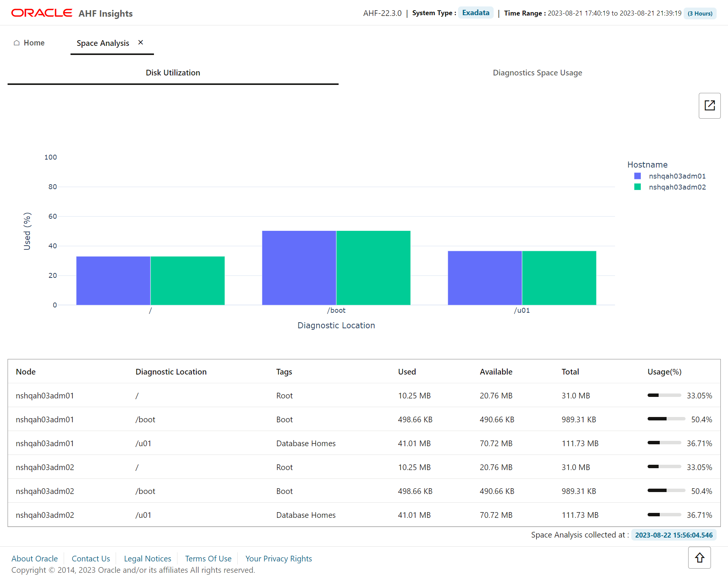728x580 pixels.
Task: Switch to Diagnostics Space Usage tab
Action: [x=537, y=73]
